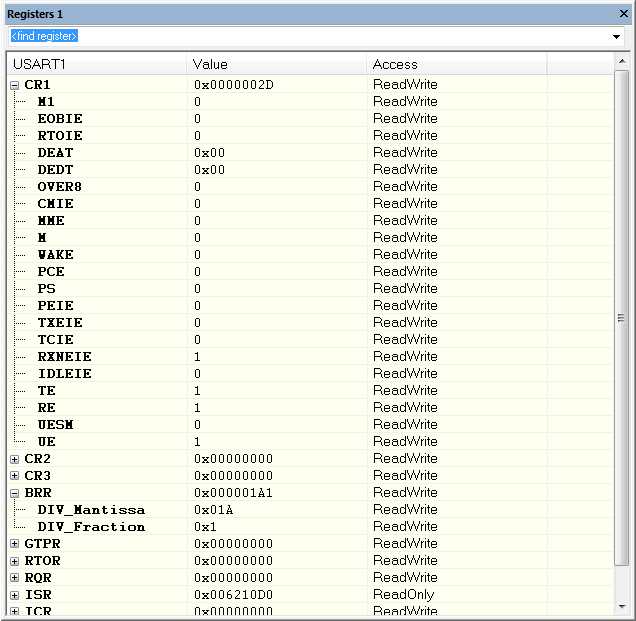Click the Value column header
This screenshot has height=621, width=636.
pos(277,64)
